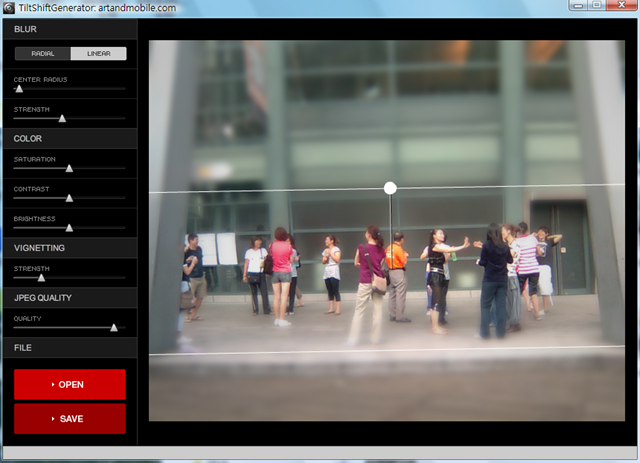This screenshot has width=640, height=463.
Task: Click the QUALITY label
Action: (x=27, y=318)
